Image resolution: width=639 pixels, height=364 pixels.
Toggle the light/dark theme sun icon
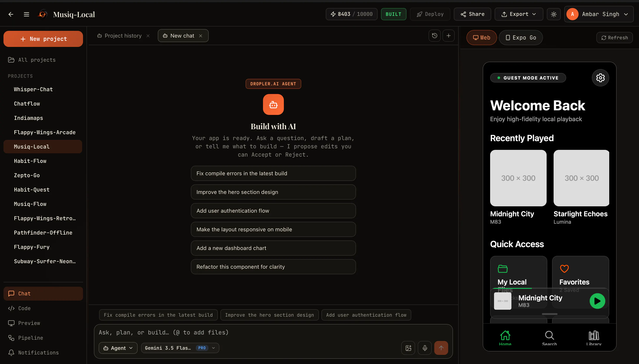[554, 14]
